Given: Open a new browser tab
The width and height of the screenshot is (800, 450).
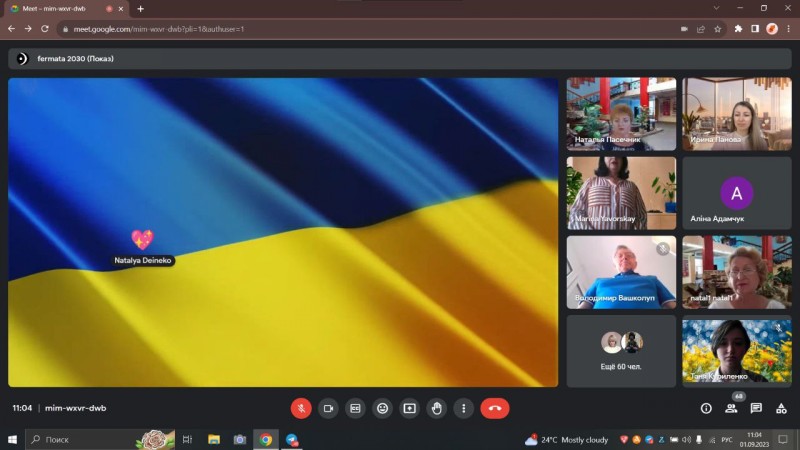Looking at the screenshot, I should coord(140,9).
